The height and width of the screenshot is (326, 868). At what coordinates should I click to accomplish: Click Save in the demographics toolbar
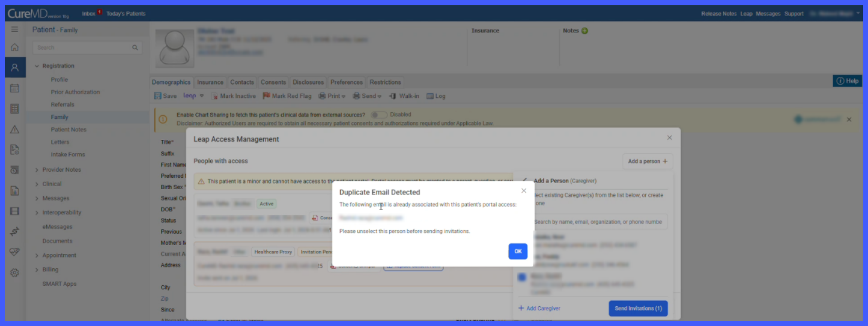165,96
